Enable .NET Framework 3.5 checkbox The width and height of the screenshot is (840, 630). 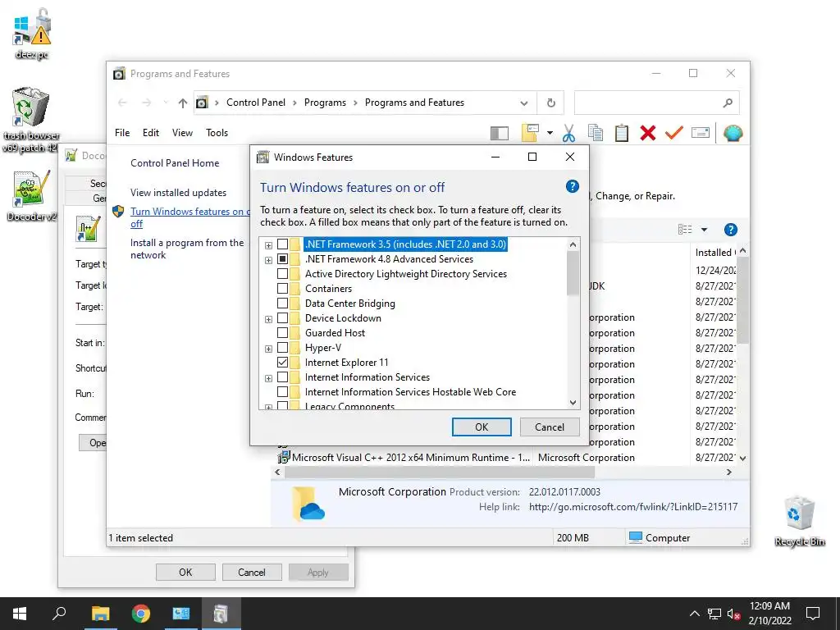[x=282, y=244]
